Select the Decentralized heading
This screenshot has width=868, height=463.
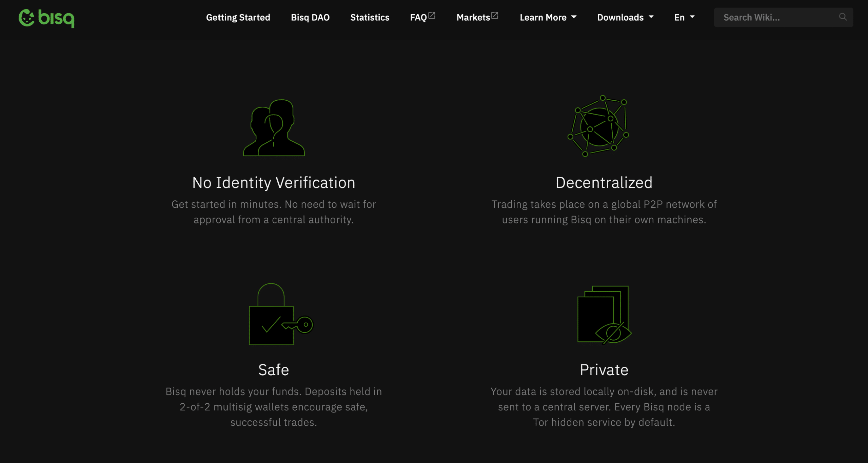click(604, 183)
